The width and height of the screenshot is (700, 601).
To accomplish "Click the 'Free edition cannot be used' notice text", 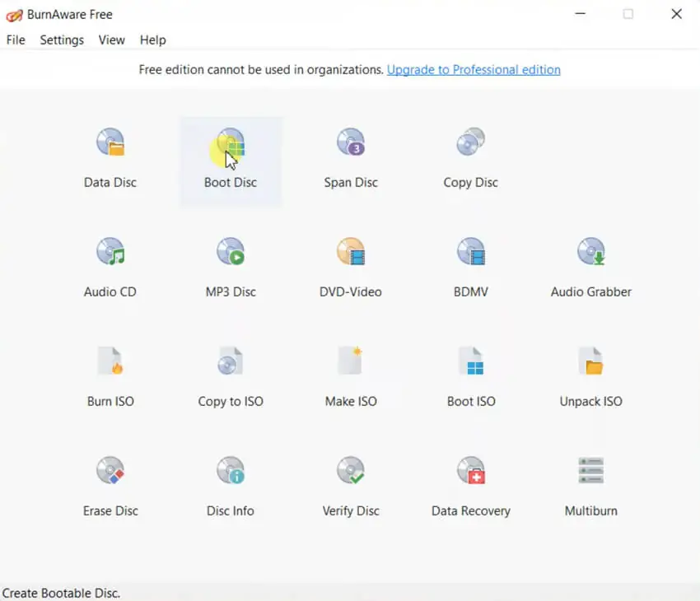I will [261, 70].
